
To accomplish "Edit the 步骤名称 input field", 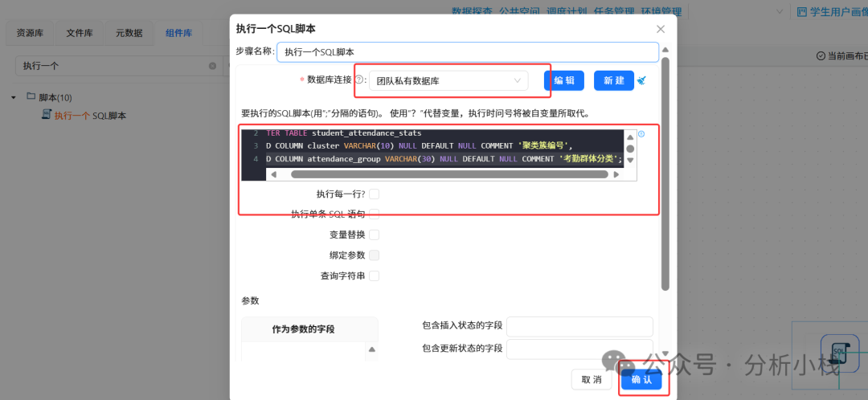I will [x=468, y=52].
